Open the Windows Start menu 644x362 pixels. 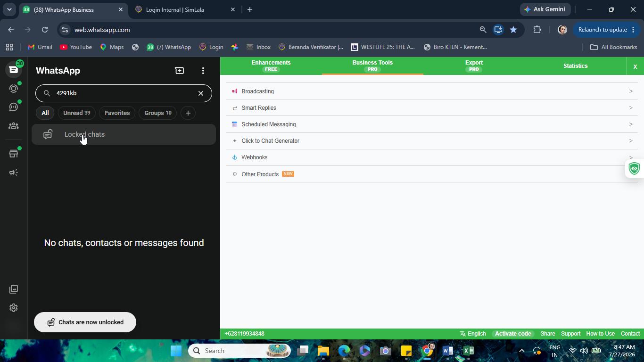(x=176, y=351)
